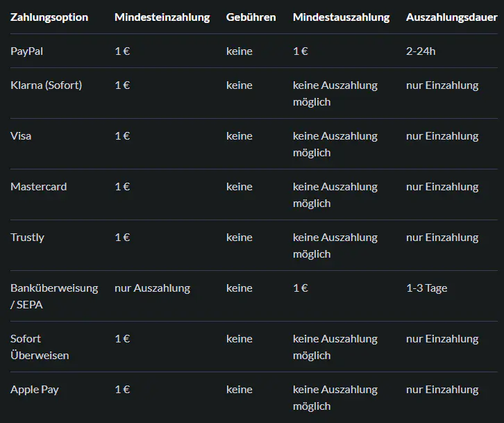
Task: Select the Mindestauszahlung column header
Action: click(341, 17)
